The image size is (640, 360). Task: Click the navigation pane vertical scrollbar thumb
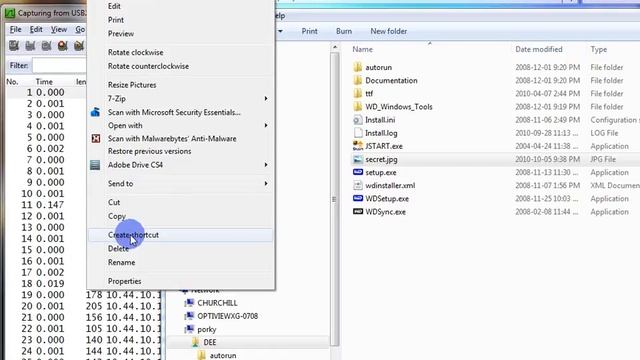tap(335, 199)
